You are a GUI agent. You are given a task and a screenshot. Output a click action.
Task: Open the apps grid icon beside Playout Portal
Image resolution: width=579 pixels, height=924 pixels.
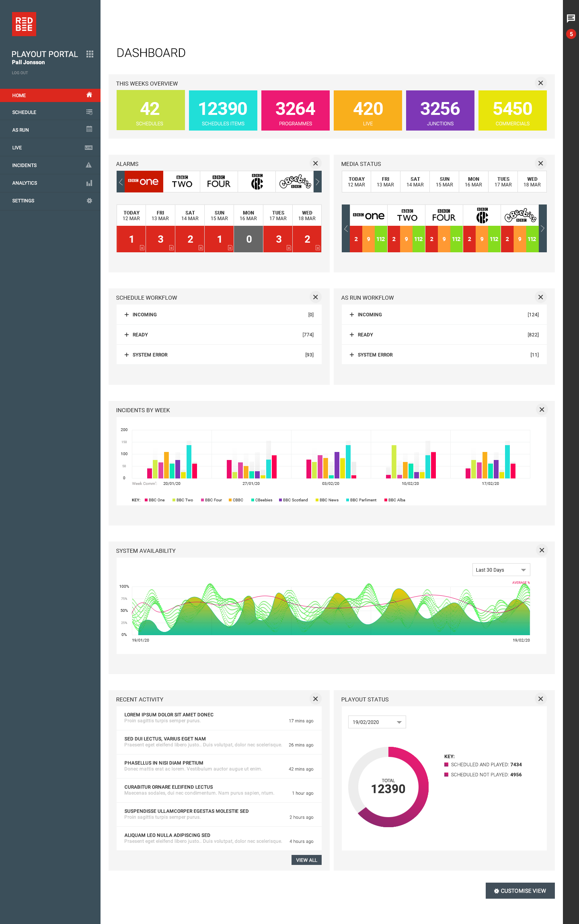click(90, 54)
